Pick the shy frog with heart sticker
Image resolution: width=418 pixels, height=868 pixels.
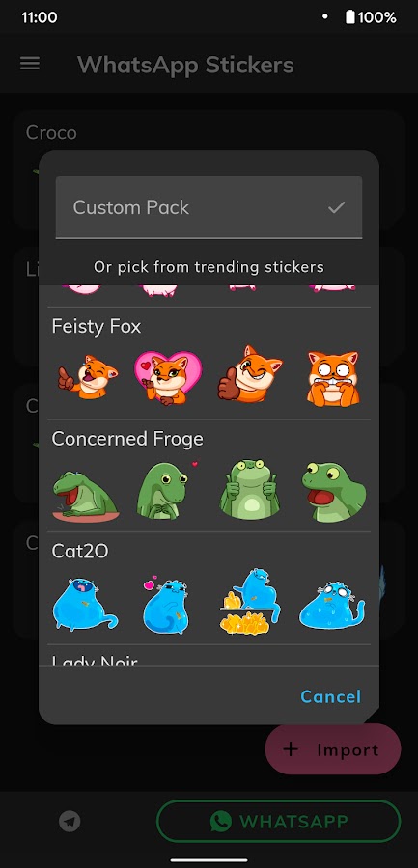point(166,490)
